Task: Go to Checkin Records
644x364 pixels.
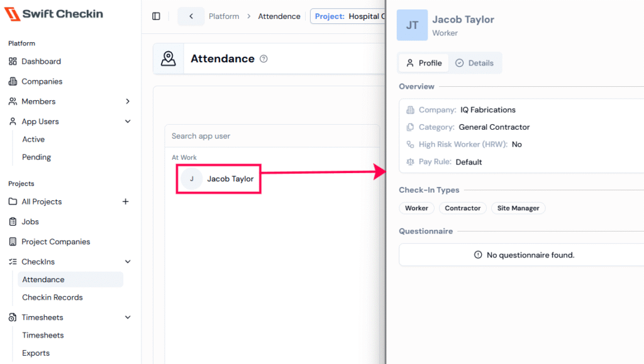Action: coord(52,297)
